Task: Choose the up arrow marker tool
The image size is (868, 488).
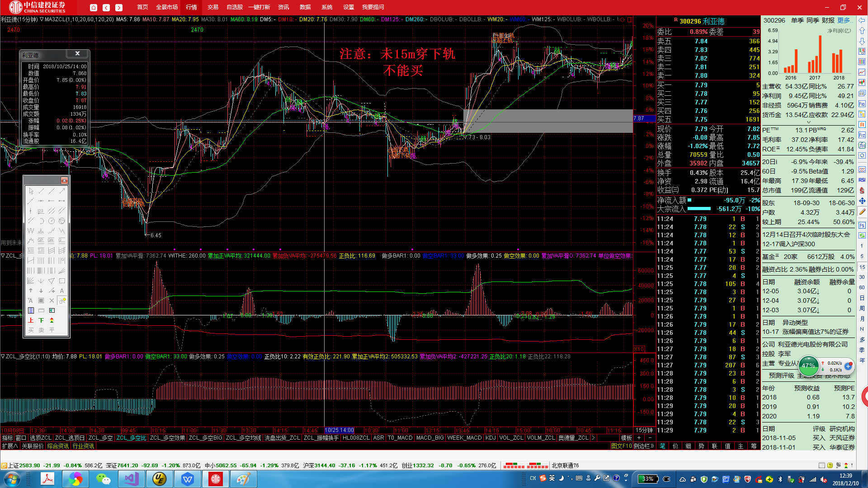Action: (x=31, y=291)
